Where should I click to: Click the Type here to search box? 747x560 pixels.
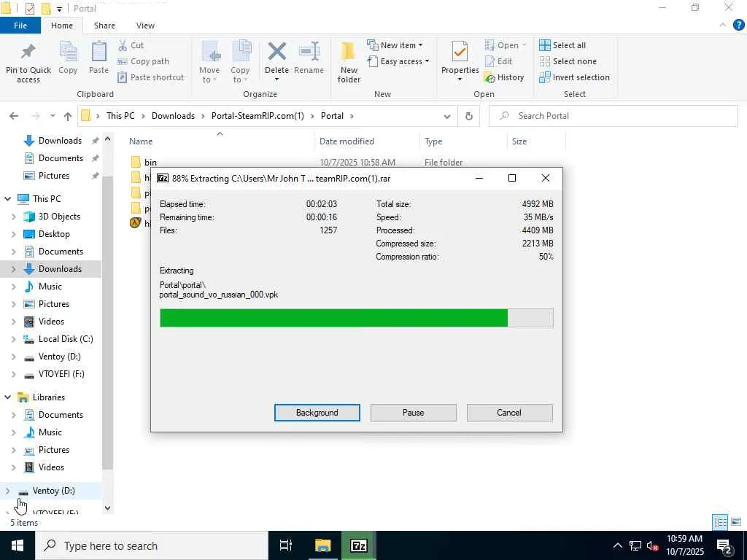[x=152, y=545]
